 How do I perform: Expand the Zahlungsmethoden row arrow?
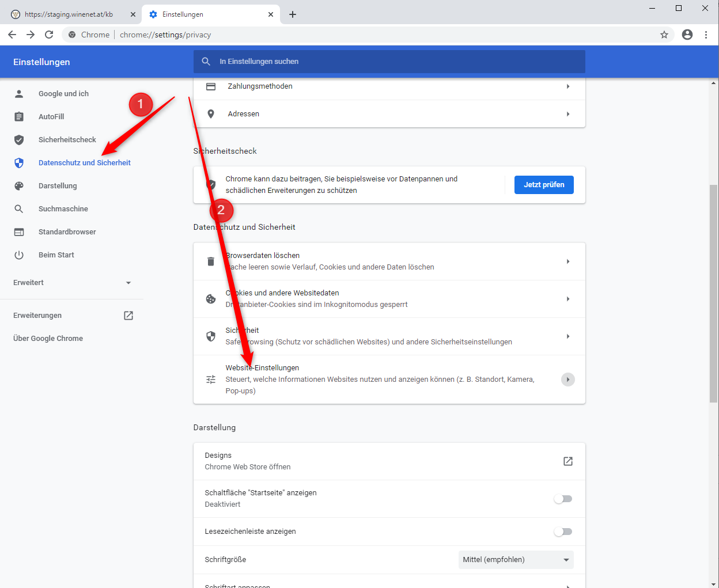tap(567, 86)
